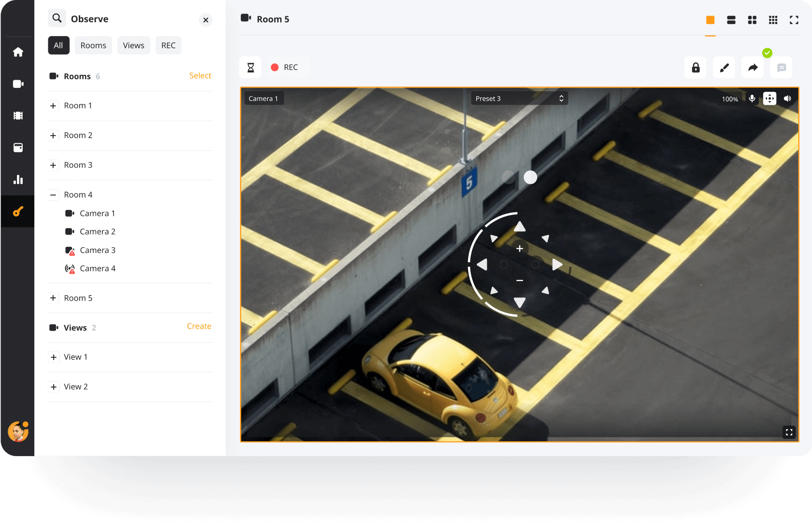Expand video with corner fullscreen icon
This screenshot has height=530, width=812.
point(789,432)
